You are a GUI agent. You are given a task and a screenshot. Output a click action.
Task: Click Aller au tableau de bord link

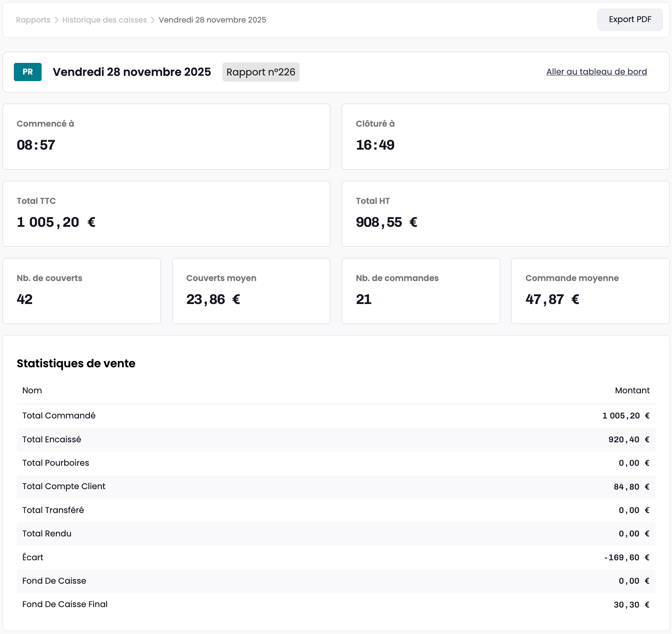tap(596, 72)
